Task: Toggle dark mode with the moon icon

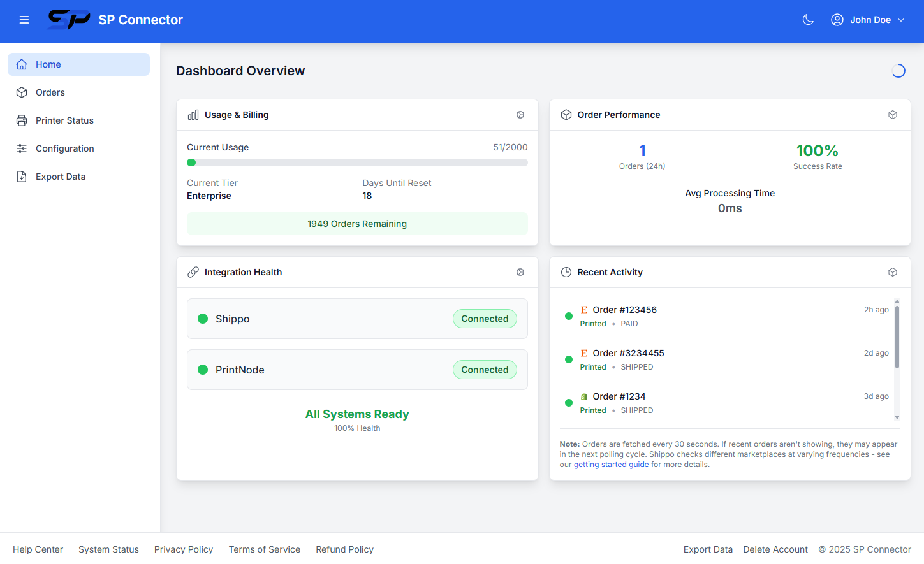Action: pyautogui.click(x=808, y=20)
